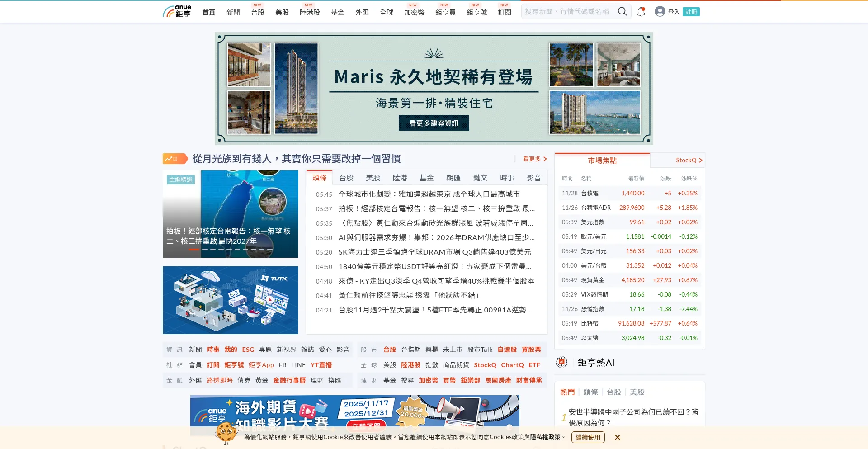The image size is (868, 449).
Task: Click VIX恐慌期 market row
Action: click(x=629, y=294)
